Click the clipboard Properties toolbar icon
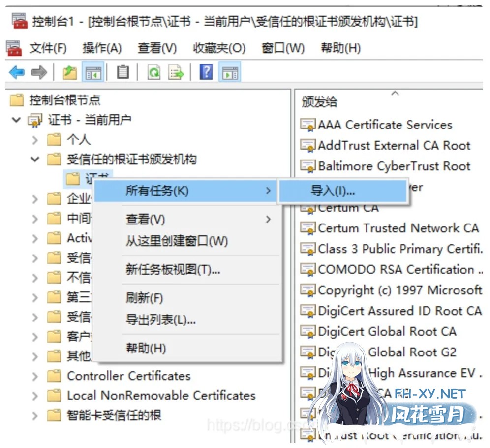490x448 pixels. click(x=122, y=73)
